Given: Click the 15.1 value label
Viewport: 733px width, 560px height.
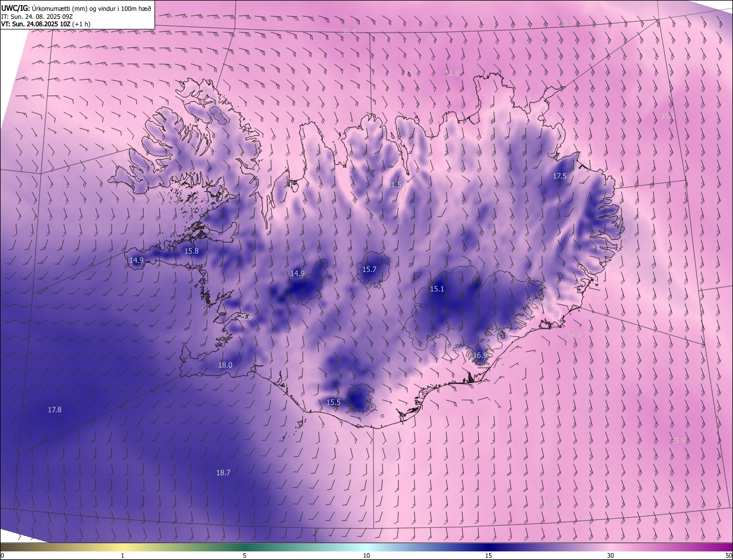Looking at the screenshot, I should (437, 289).
